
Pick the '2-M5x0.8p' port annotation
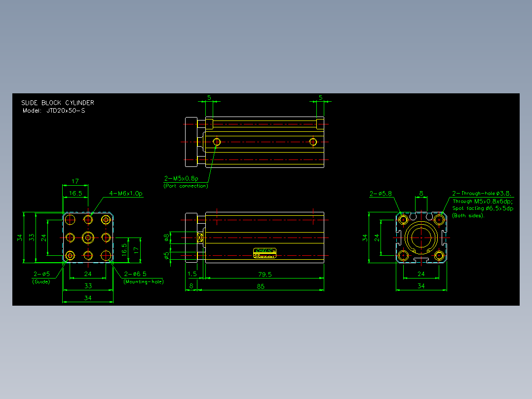[x=181, y=179]
